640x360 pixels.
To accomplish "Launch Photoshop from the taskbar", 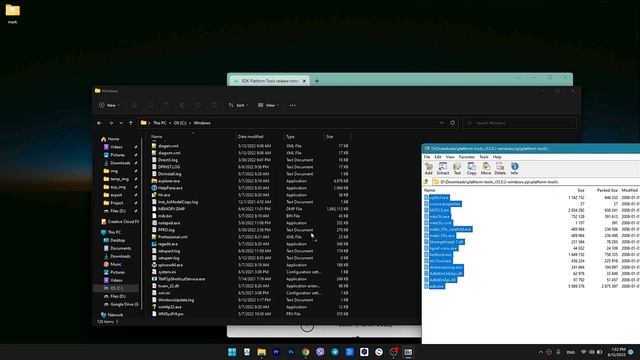I will click(291, 352).
